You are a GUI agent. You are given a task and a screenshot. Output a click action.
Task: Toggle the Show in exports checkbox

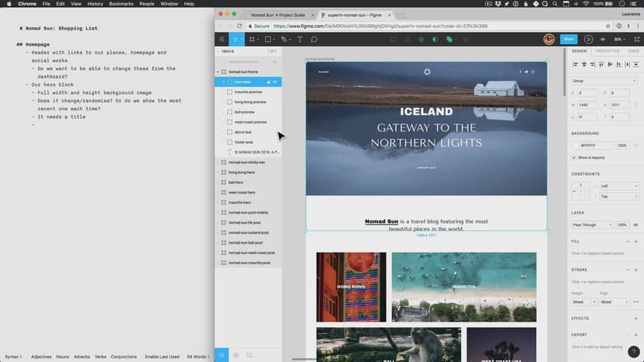pyautogui.click(x=576, y=158)
